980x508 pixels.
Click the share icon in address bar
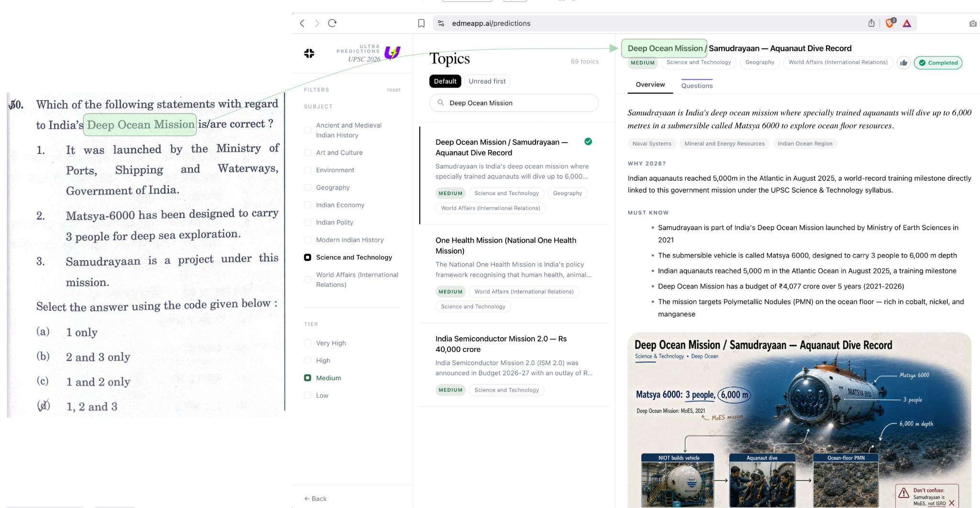(x=871, y=23)
